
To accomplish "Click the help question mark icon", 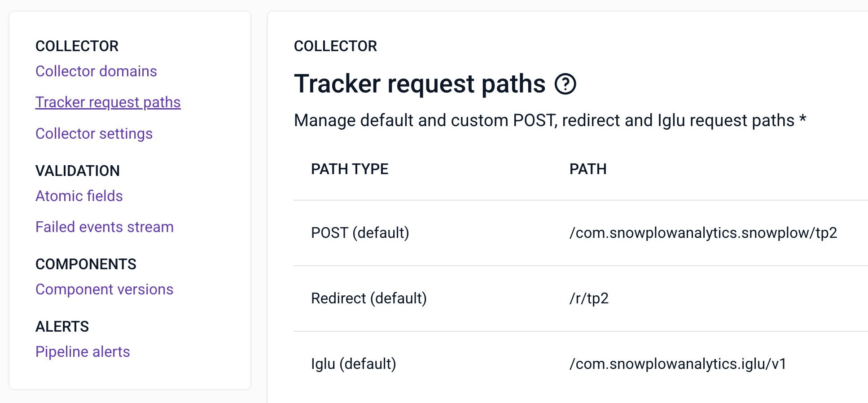I will pos(565,84).
